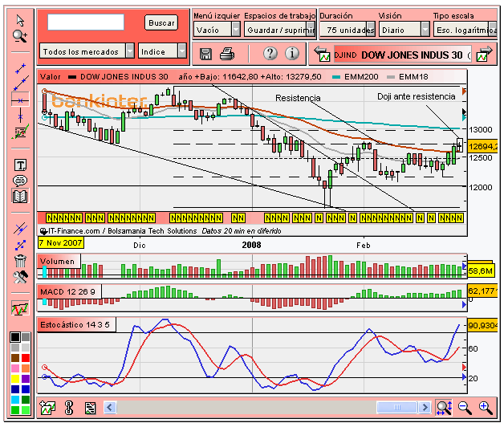Screen dimensions: 504x427
Task: Select the magnifier zoom tool in left toolbar
Action: coord(20,36)
